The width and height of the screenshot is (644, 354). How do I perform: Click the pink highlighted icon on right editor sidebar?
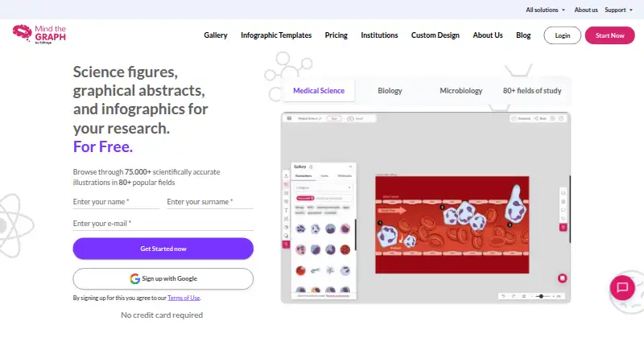[563, 227]
